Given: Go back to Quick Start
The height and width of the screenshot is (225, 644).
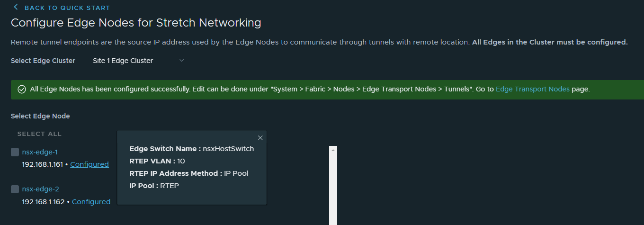Looking at the screenshot, I should [x=67, y=8].
